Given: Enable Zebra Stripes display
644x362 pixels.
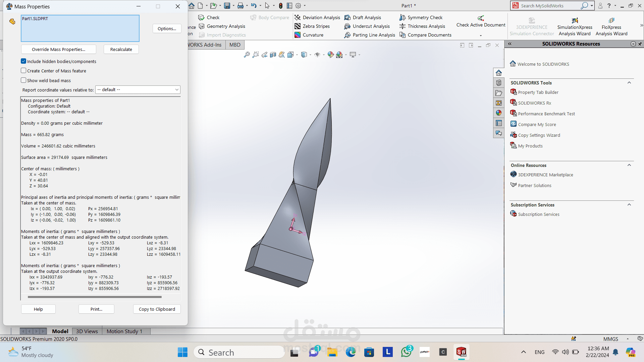Looking at the screenshot, I should click(312, 26).
